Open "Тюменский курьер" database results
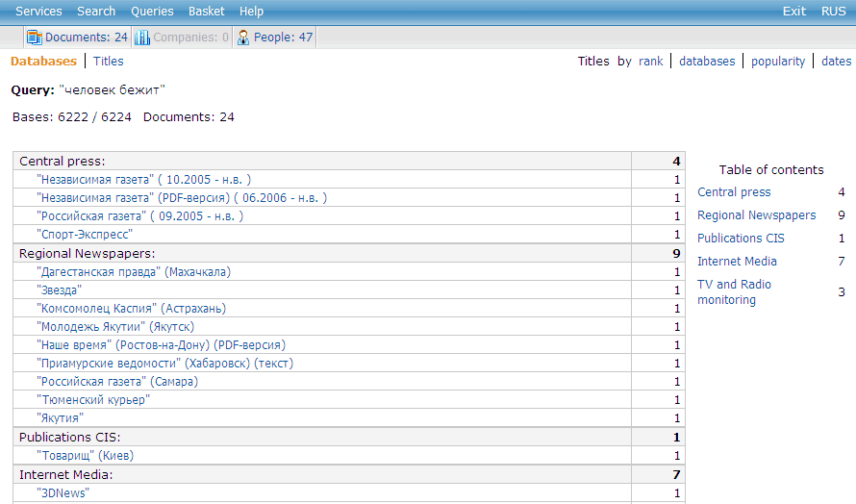This screenshot has width=856, height=504. [92, 400]
